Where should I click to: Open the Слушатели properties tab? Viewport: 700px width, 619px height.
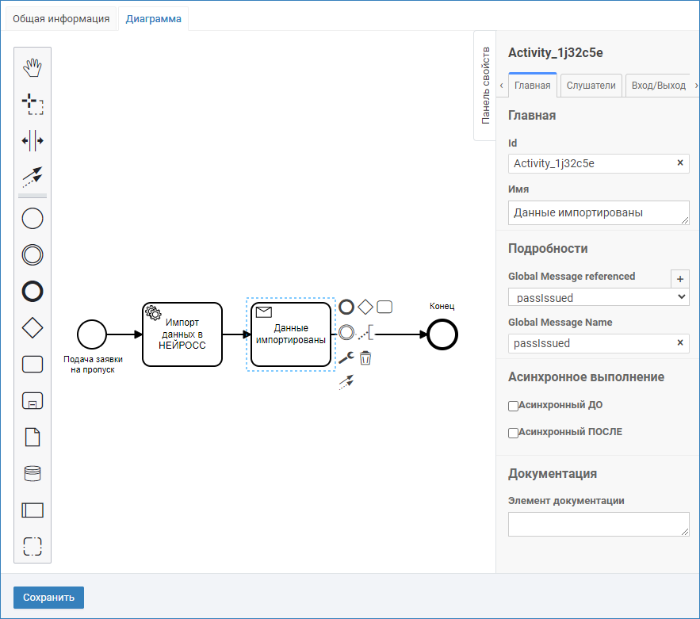click(591, 85)
